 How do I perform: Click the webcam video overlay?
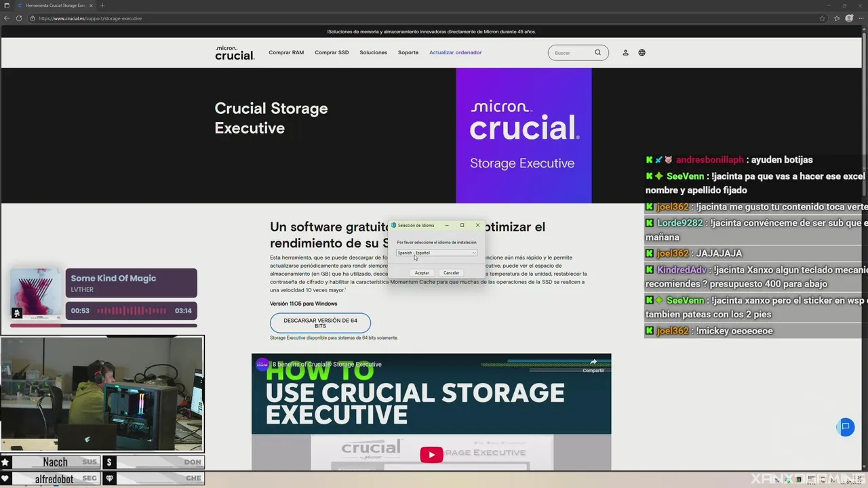[102, 394]
